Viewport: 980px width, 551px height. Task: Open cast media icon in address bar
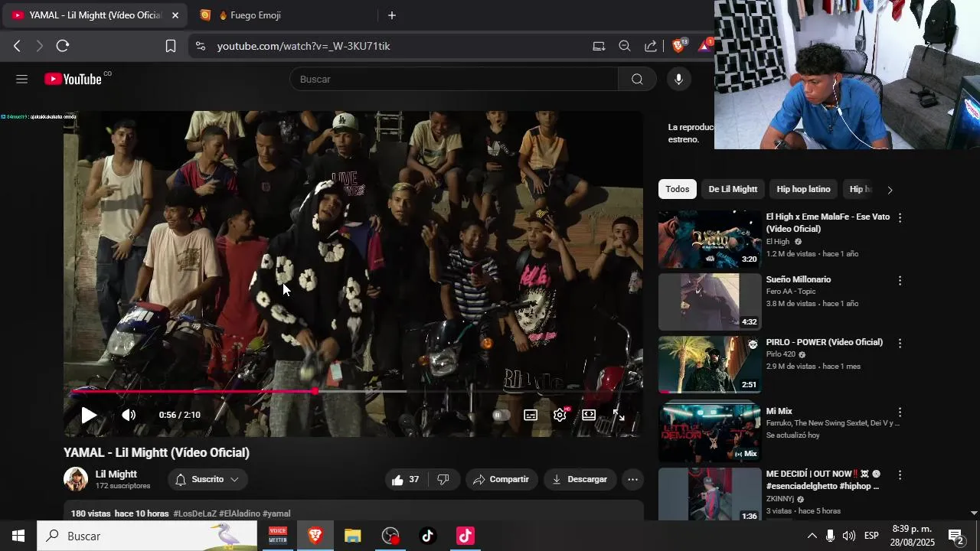click(x=599, y=46)
